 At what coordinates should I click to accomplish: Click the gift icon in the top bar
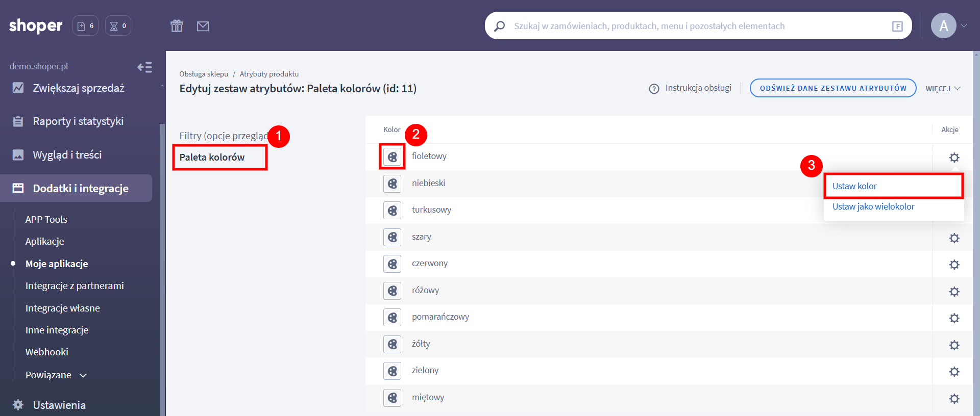click(177, 26)
